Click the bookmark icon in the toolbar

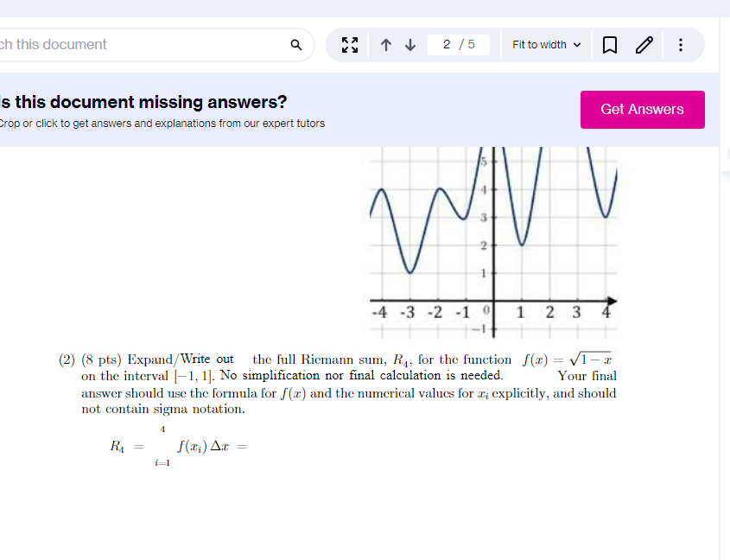(610, 44)
